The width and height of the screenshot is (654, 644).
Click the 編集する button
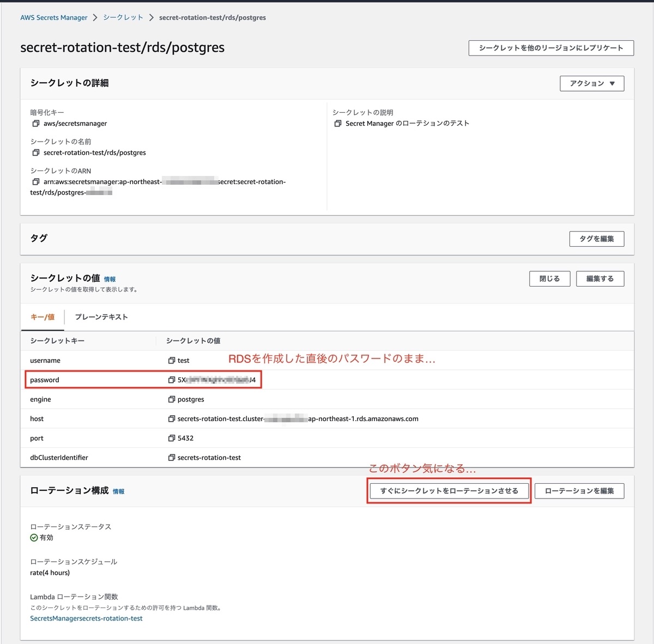click(600, 278)
